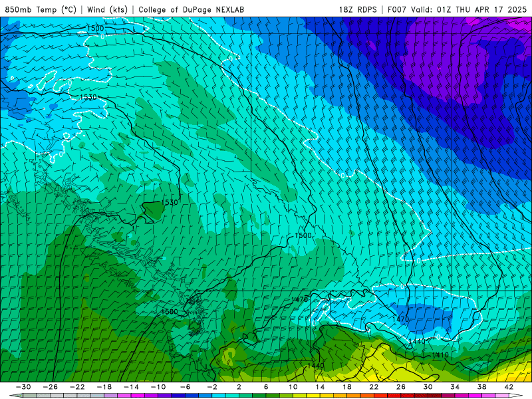Click the 18 colorbar scale label
Image resolution: width=532 pixels, height=399 pixels.
pyautogui.click(x=346, y=387)
